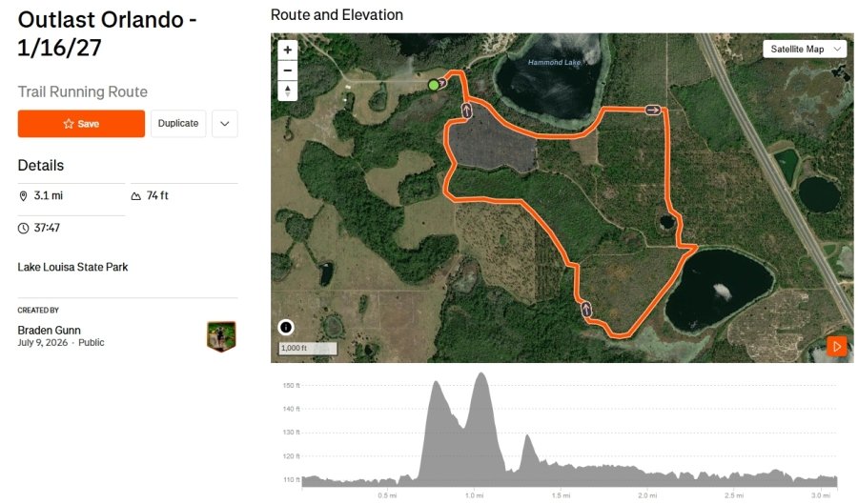This screenshot has width=858, height=504.
Task: Open the Satellite Map style dropdown
Action: (x=805, y=50)
